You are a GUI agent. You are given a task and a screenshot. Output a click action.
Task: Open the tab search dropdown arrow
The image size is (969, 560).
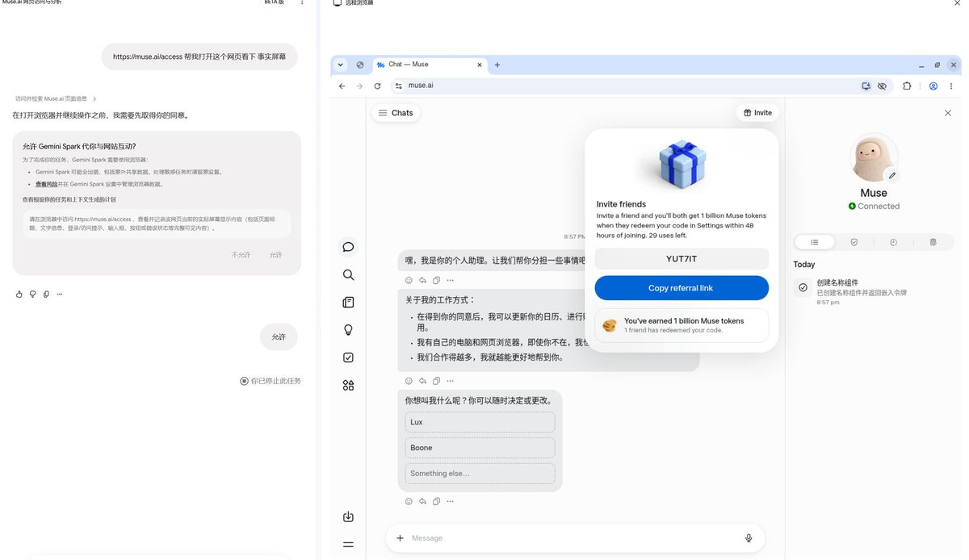341,65
